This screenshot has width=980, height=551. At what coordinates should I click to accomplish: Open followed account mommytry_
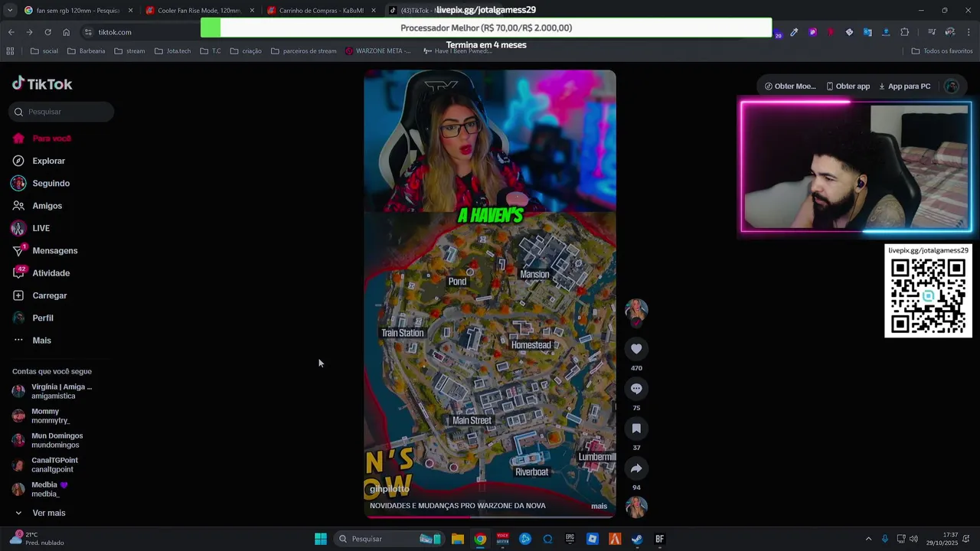point(41,416)
